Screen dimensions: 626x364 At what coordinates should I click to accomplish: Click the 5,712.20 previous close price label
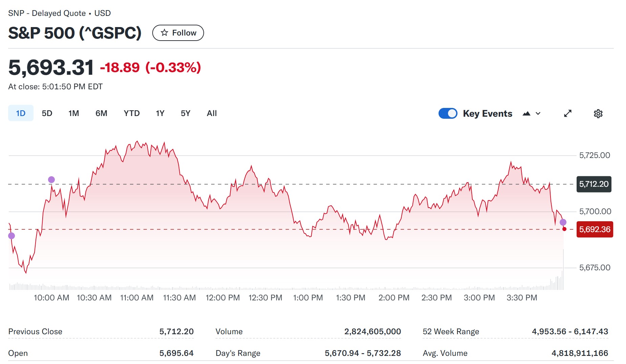tap(594, 184)
